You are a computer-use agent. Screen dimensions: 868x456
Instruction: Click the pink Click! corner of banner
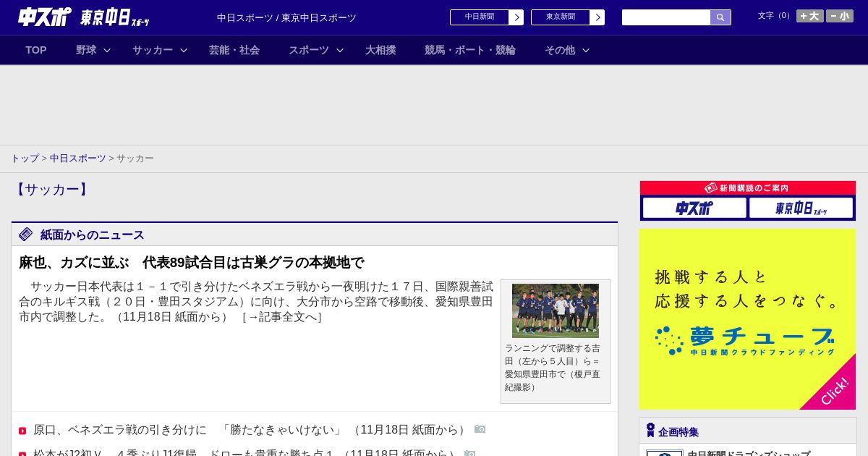(x=833, y=391)
